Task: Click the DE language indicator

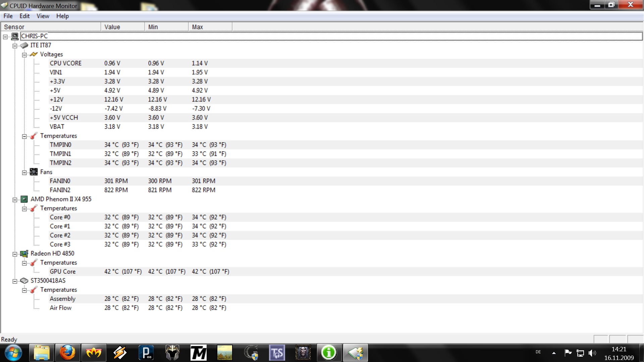Action: click(x=538, y=352)
